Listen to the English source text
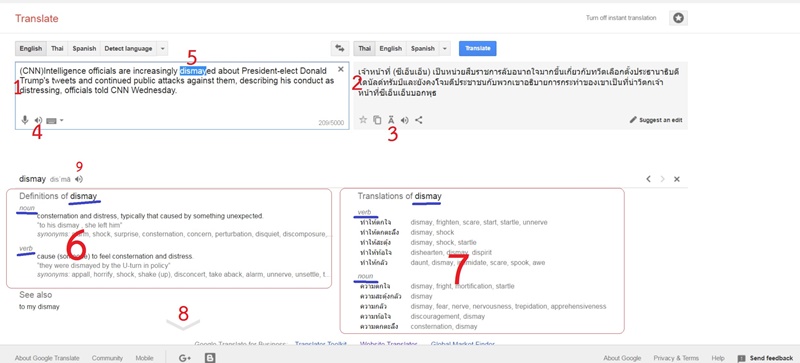800x363 pixels. click(x=38, y=120)
